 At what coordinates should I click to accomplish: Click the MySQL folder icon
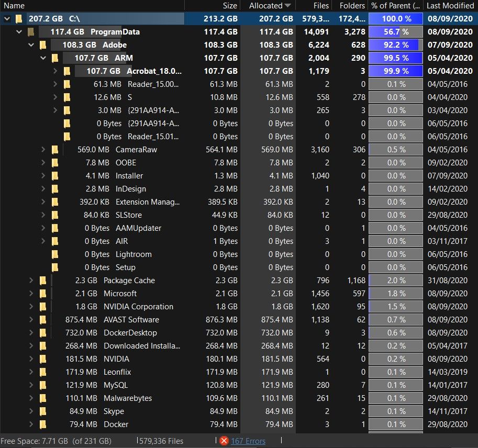(x=43, y=385)
